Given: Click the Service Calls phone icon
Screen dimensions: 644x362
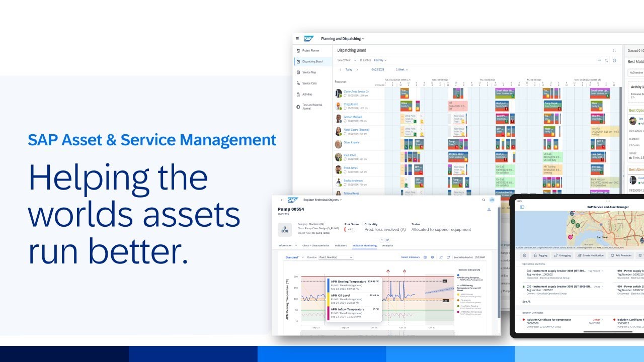Looking at the screenshot, I should (x=298, y=83).
